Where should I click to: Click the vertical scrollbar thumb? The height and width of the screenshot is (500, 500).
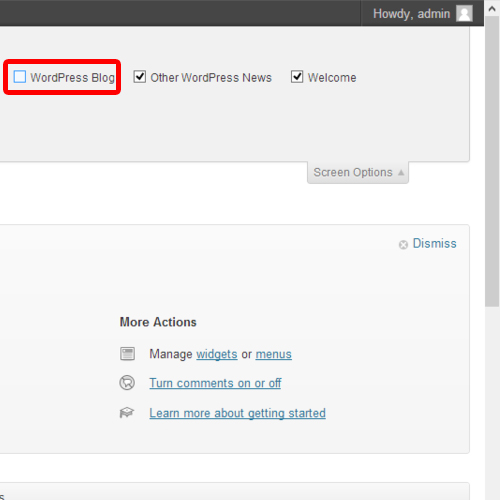point(492,161)
